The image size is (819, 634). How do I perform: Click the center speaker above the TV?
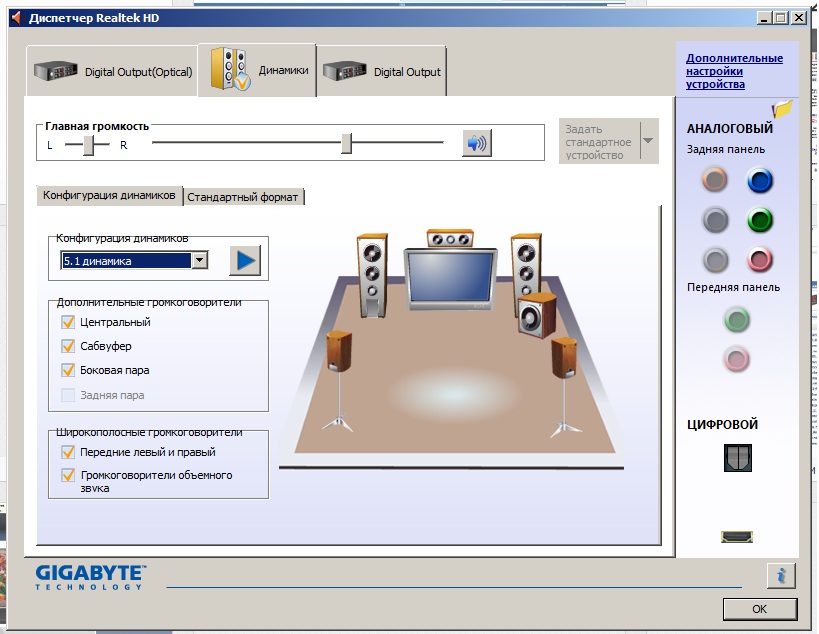[450, 239]
